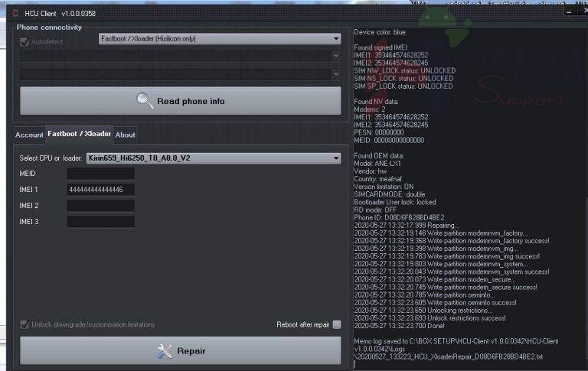Screen dimensions: 588x371
Task: Click 'Version limitation: ON' log line
Action: click(384, 187)
